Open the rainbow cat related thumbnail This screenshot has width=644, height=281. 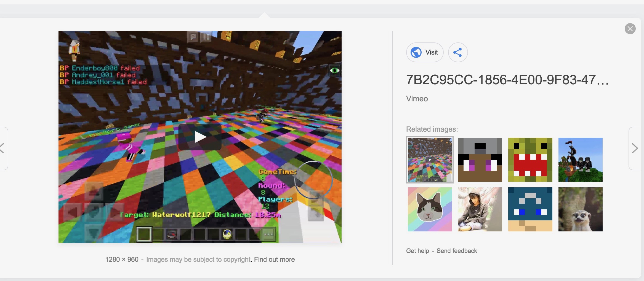click(x=430, y=209)
